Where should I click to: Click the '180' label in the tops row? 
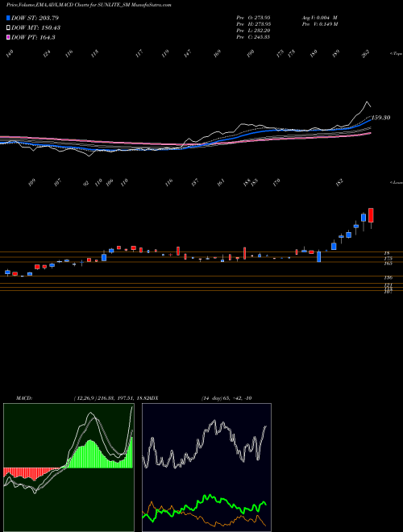pyautogui.click(x=314, y=54)
